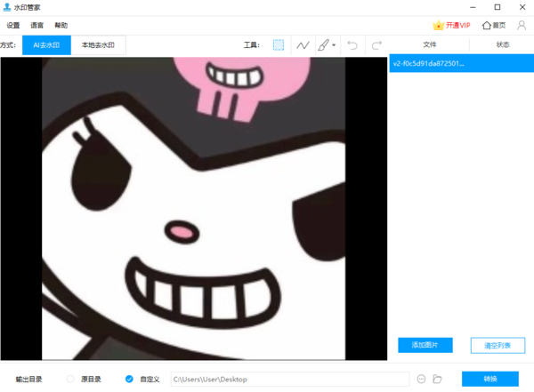Select the polyline lasso tool
534x392 pixels.
(303, 45)
